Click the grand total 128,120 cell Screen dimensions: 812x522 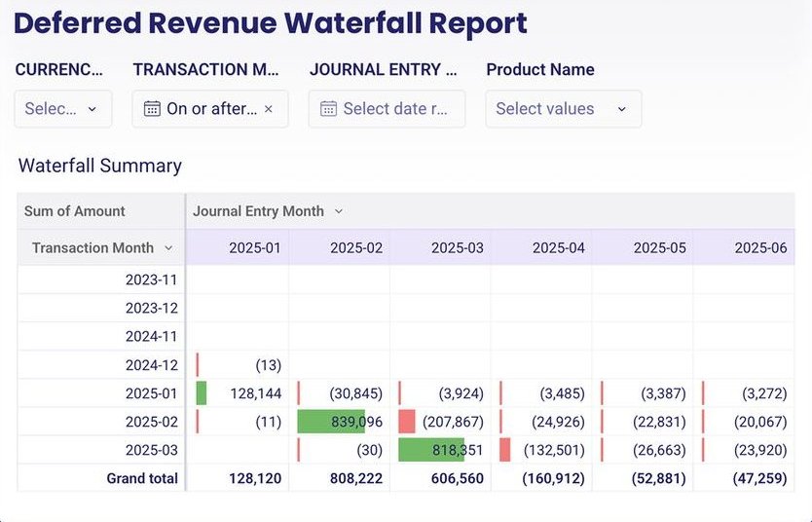238,478
